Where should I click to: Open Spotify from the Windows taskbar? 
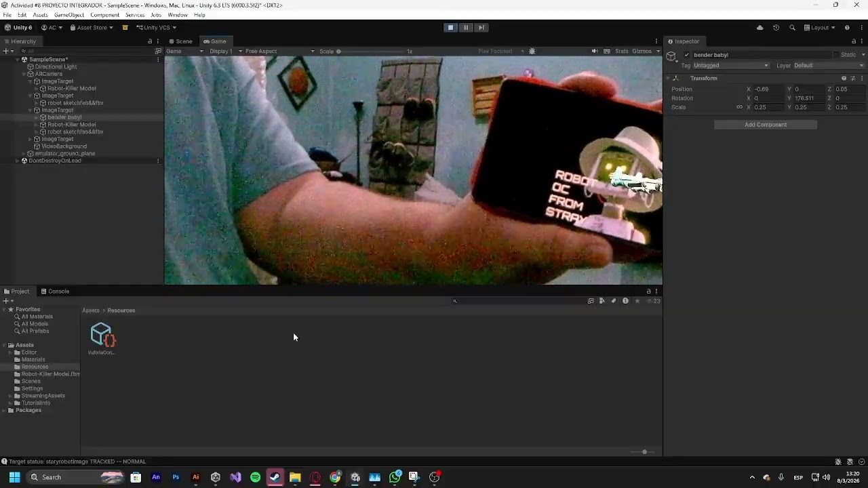point(255,477)
